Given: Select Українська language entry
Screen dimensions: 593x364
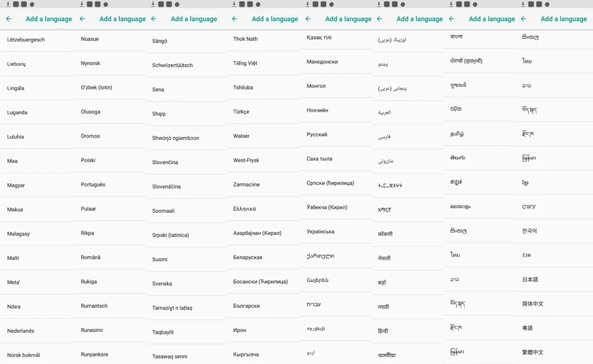Looking at the screenshot, I should tap(336, 231).
